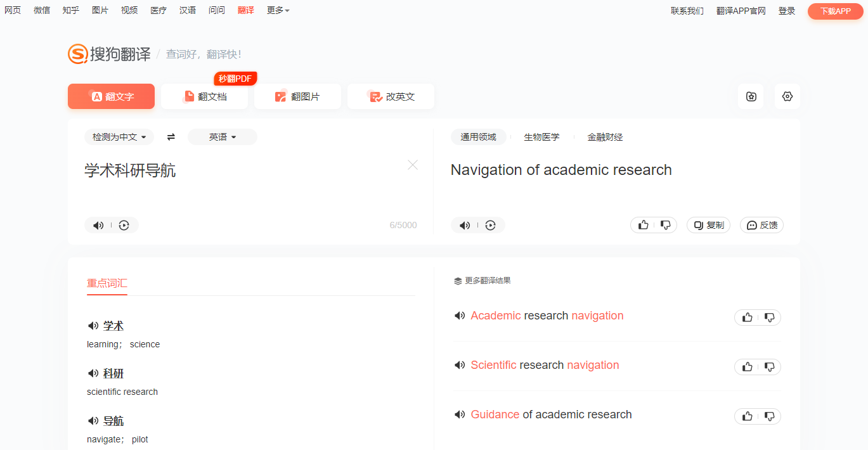Like the Academic research navigation result
The height and width of the screenshot is (450, 868).
(x=747, y=318)
